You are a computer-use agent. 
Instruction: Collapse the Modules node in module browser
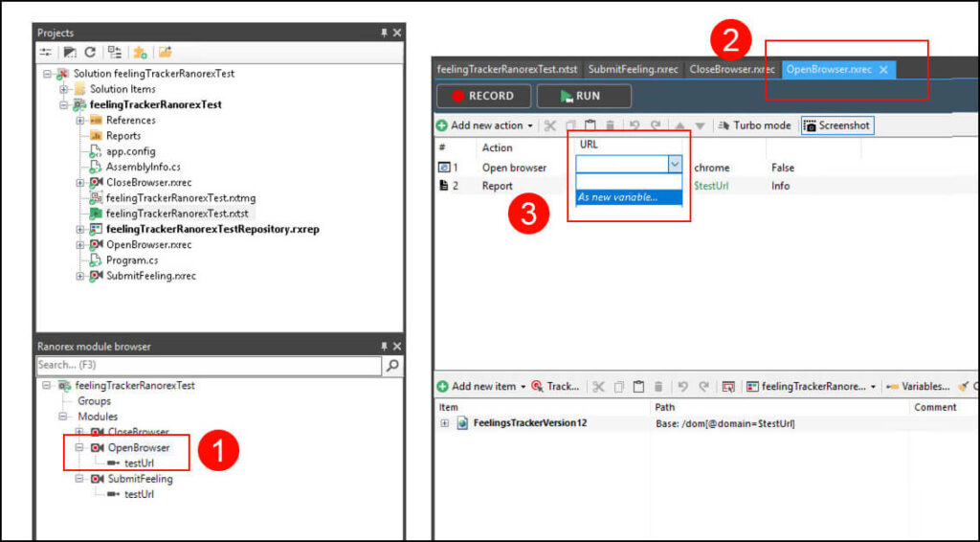coord(63,417)
